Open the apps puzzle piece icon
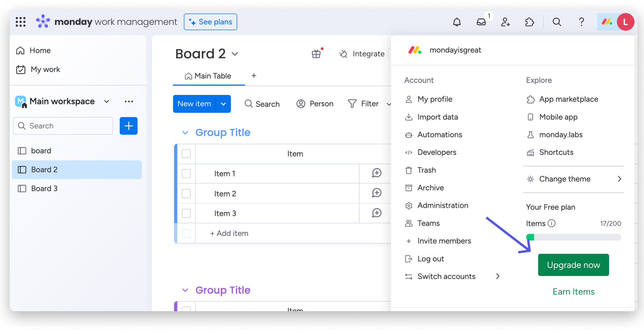 pos(530,22)
